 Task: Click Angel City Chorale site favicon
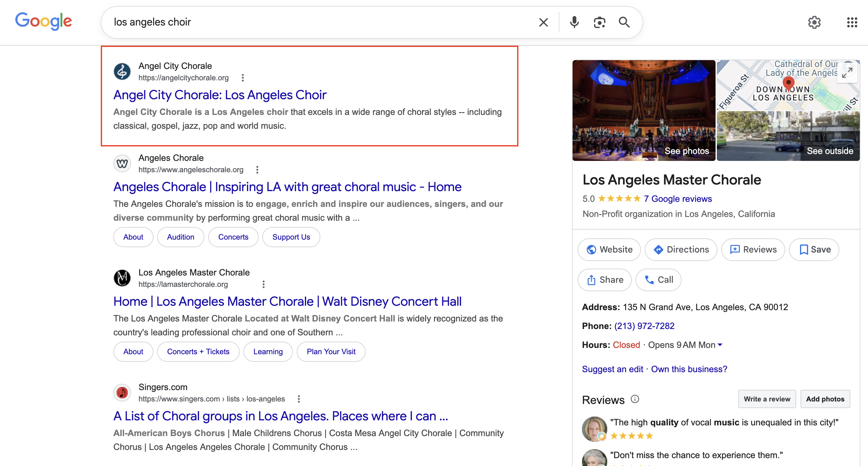click(x=122, y=71)
